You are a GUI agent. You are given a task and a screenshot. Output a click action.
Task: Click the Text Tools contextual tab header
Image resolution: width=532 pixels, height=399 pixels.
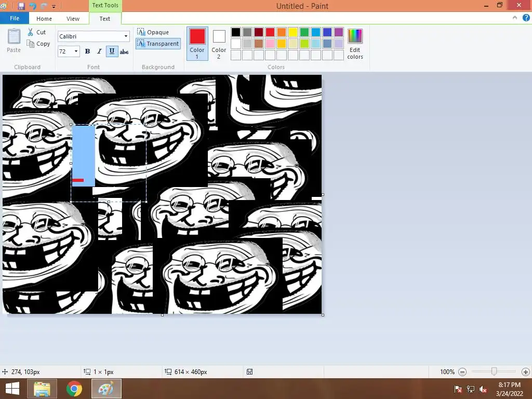pos(105,5)
